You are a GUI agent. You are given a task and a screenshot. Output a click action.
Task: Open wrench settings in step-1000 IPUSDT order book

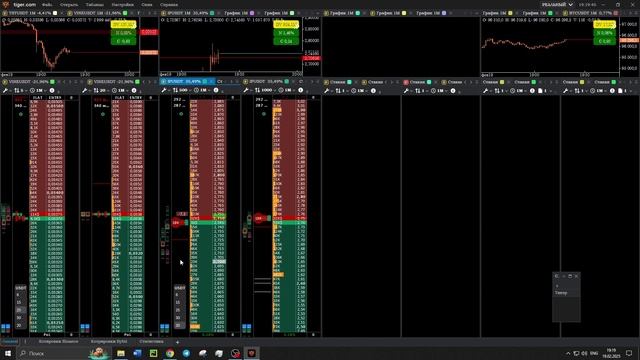[246, 90]
